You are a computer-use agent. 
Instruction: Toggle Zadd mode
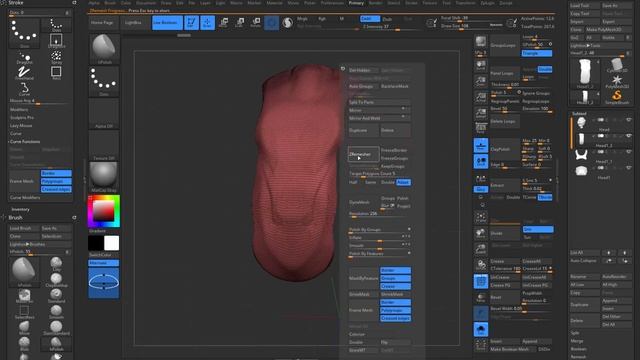click(370, 19)
